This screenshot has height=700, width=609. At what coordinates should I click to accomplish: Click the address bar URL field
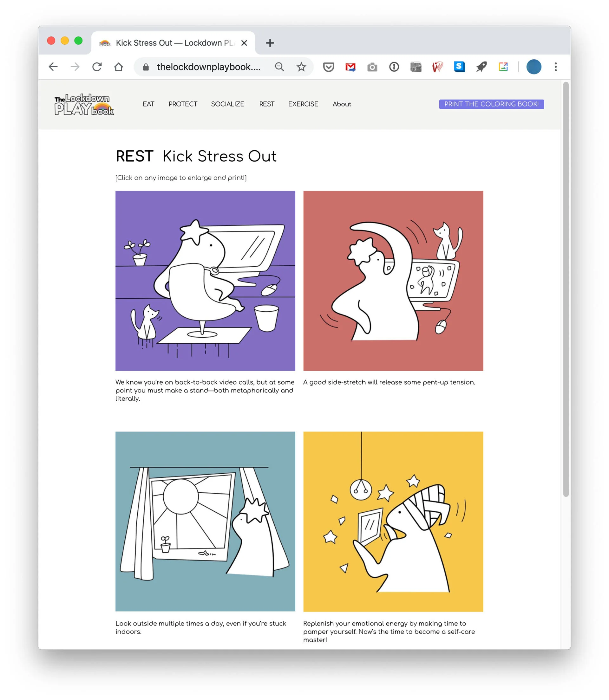208,67
